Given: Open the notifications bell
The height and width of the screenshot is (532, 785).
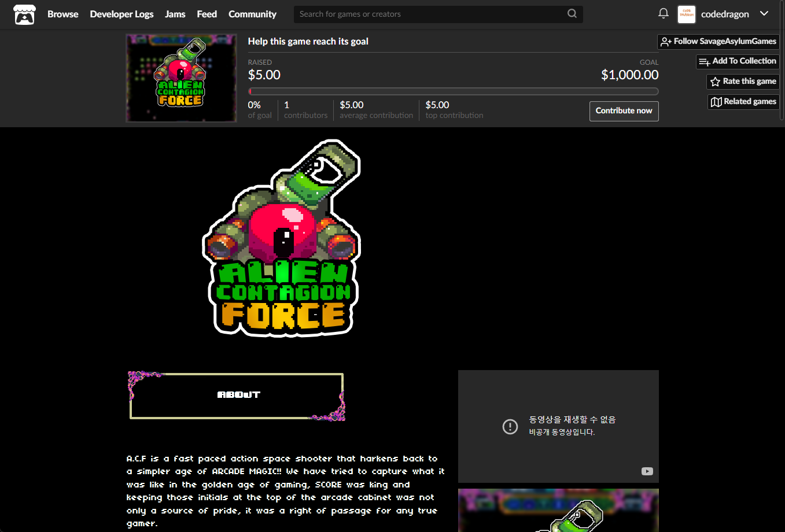Looking at the screenshot, I should 664,13.
